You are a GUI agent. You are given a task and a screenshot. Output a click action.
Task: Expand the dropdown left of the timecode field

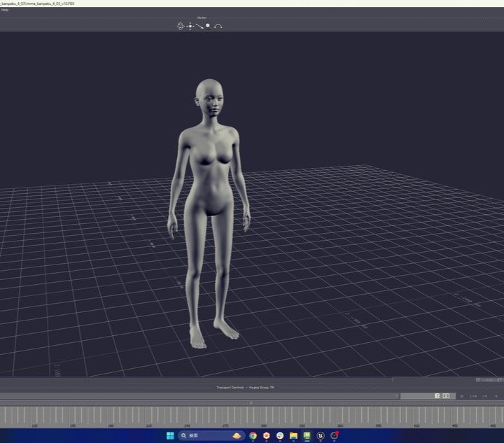tap(396, 396)
